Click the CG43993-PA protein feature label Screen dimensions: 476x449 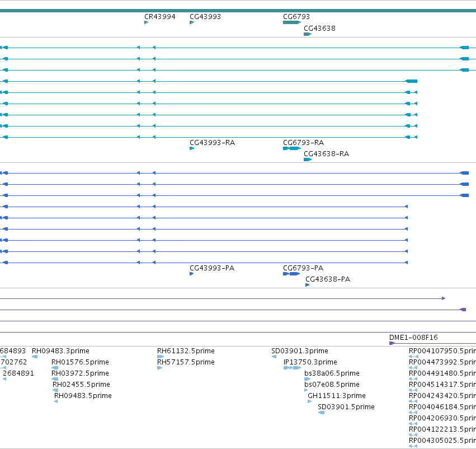click(212, 268)
